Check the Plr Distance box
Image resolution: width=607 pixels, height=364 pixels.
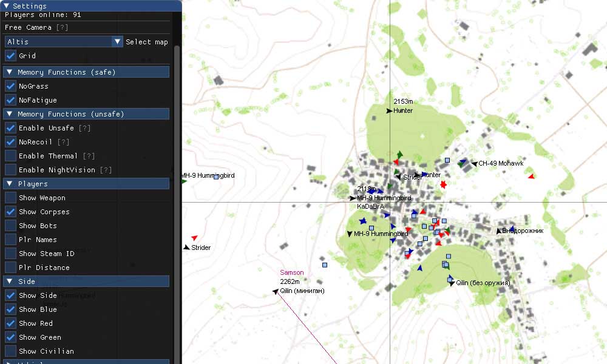point(10,268)
